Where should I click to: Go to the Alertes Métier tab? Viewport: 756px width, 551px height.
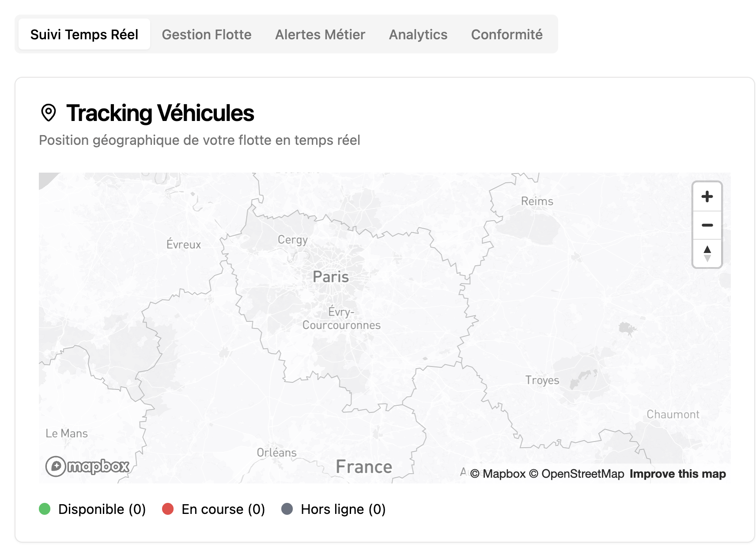(320, 34)
